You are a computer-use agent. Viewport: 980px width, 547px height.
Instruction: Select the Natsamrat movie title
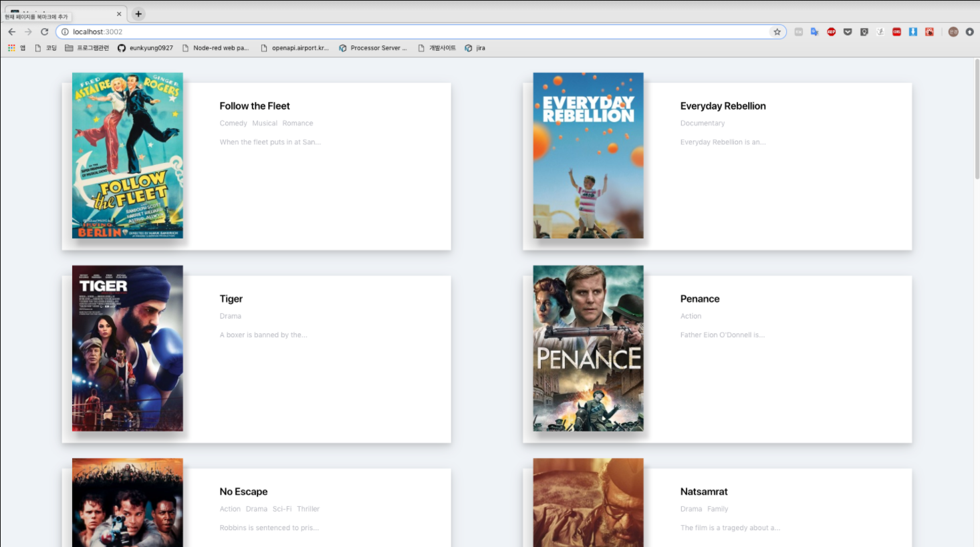coord(704,492)
